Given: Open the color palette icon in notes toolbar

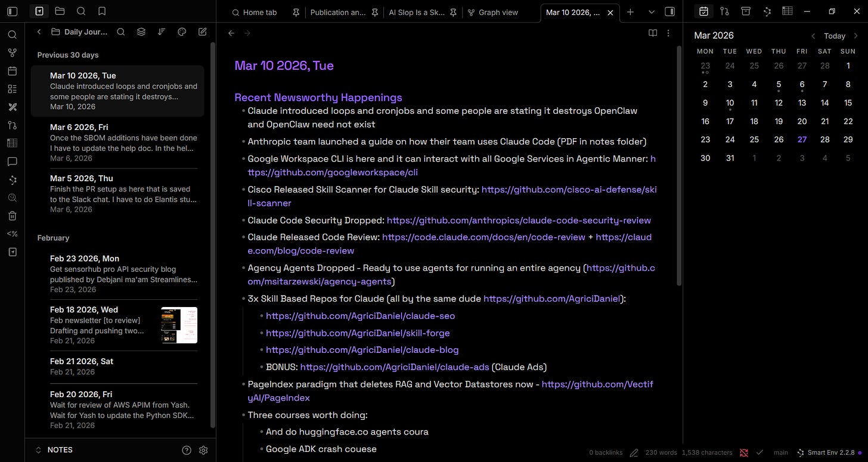Looking at the screenshot, I should [182, 32].
